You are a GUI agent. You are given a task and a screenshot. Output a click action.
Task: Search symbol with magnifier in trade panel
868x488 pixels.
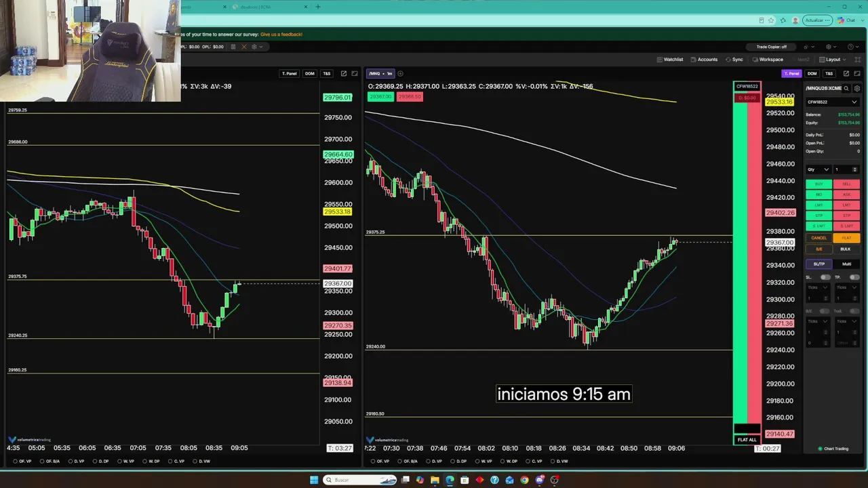tap(846, 88)
